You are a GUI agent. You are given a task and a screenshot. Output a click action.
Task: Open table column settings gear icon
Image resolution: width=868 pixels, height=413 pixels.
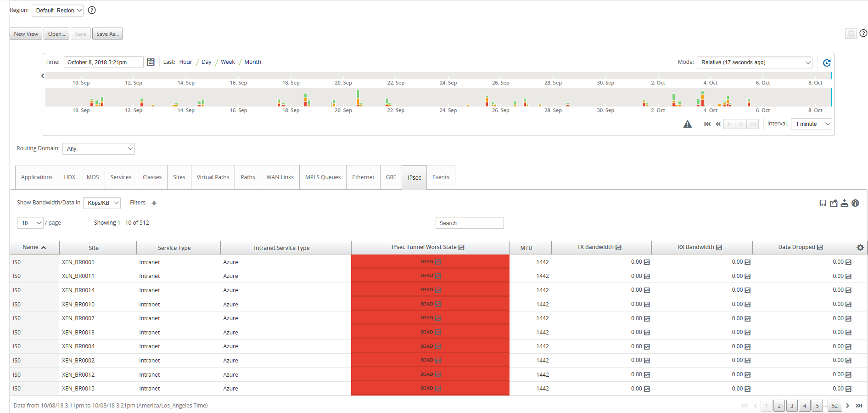(860, 248)
